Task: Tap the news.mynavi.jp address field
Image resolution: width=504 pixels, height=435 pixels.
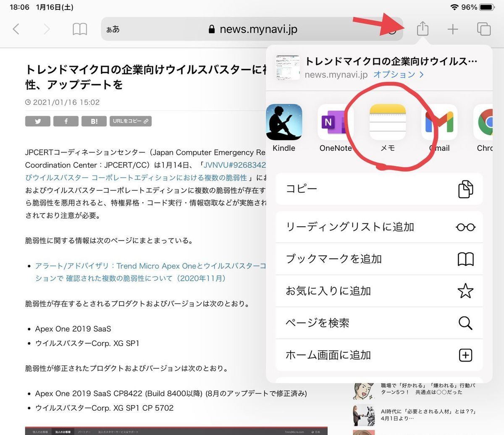Action: click(252, 29)
